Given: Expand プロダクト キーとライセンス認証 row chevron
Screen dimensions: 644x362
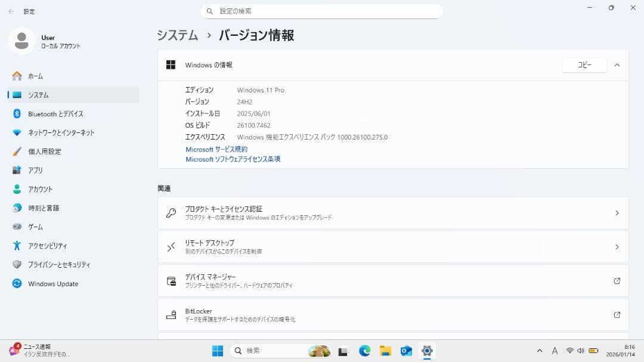Looking at the screenshot, I should [618, 212].
